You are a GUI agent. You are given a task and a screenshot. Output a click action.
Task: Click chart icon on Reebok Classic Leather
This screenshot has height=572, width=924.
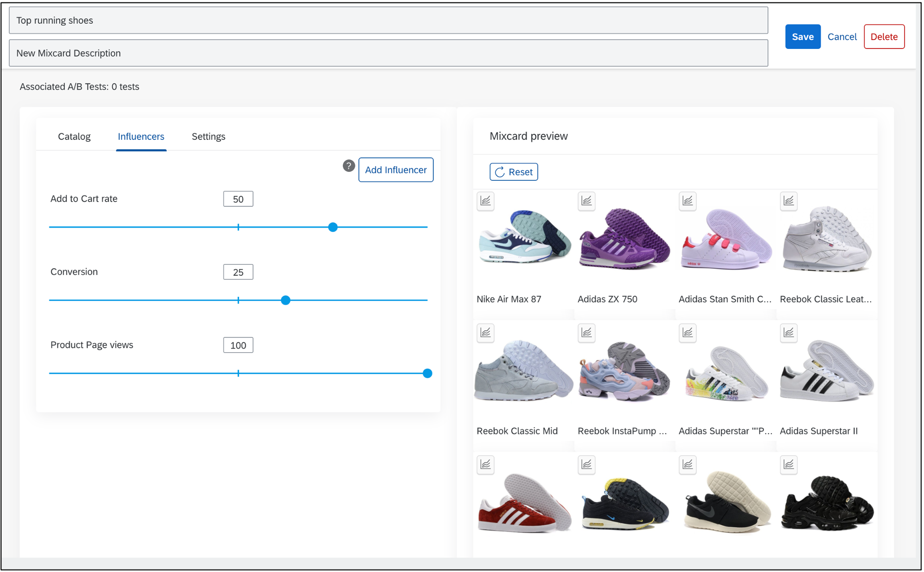point(789,201)
